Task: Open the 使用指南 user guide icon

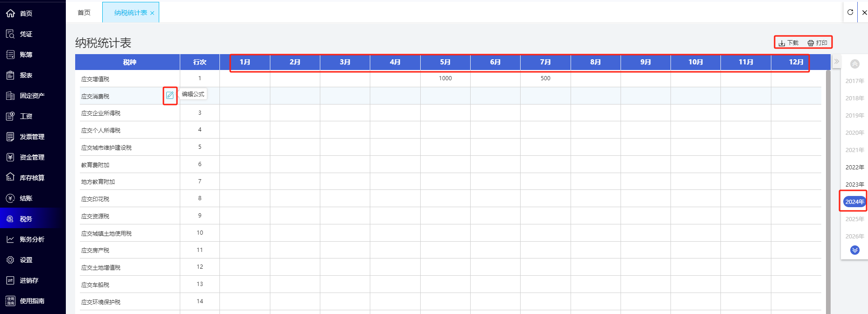Action: tap(10, 301)
